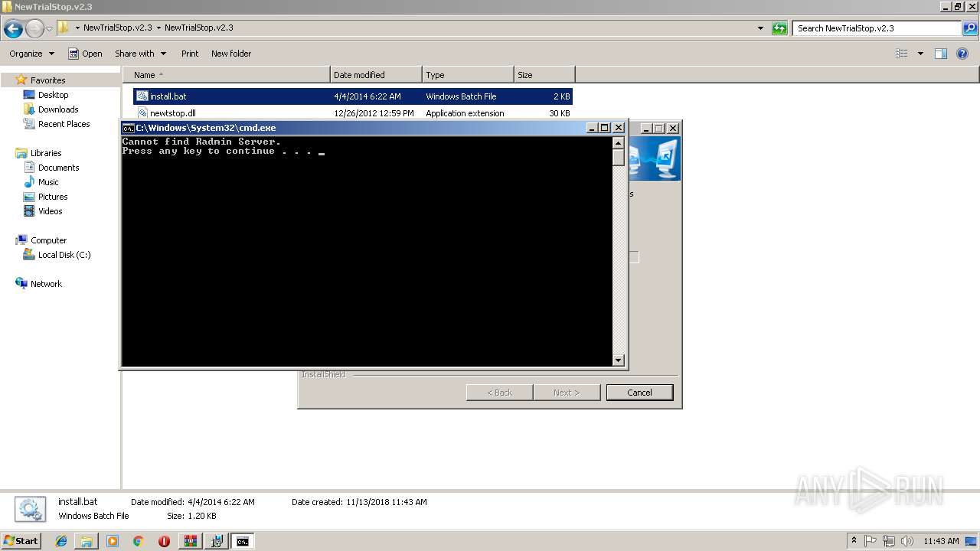Open Local Disk (C:)
Viewport: 980px width, 551px height.
click(x=64, y=255)
